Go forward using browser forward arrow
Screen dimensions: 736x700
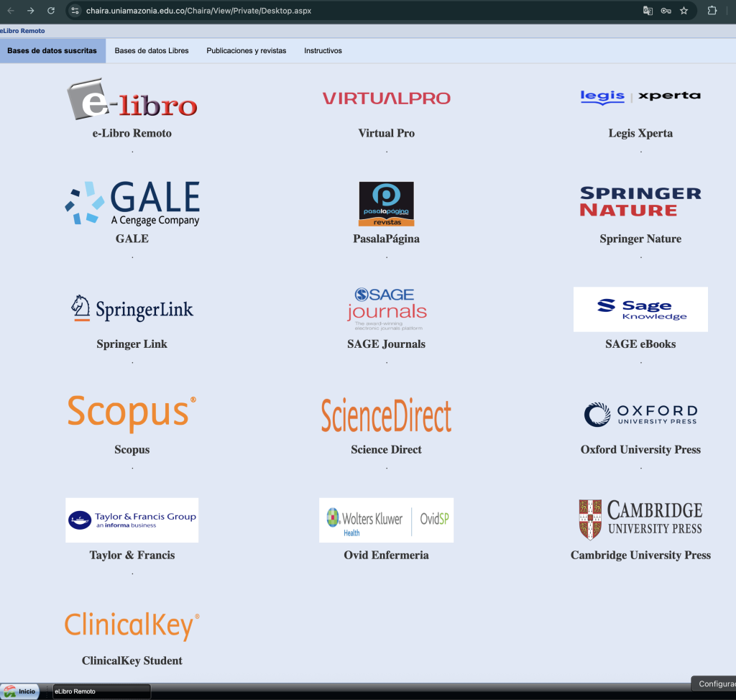(30, 10)
